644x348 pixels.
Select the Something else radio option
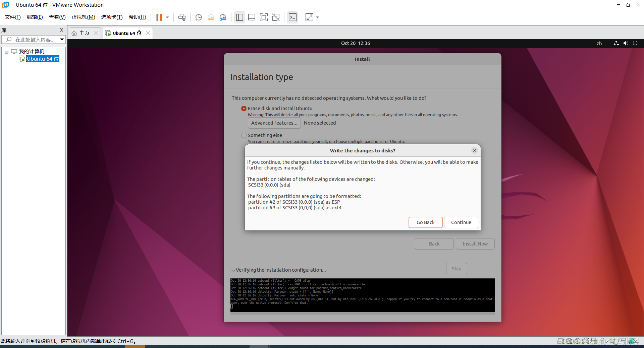tap(244, 135)
